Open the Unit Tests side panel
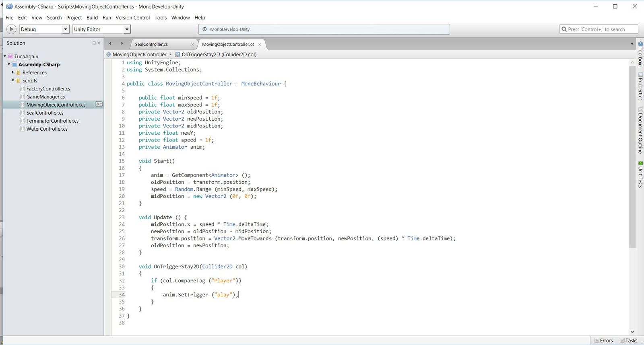 640,174
